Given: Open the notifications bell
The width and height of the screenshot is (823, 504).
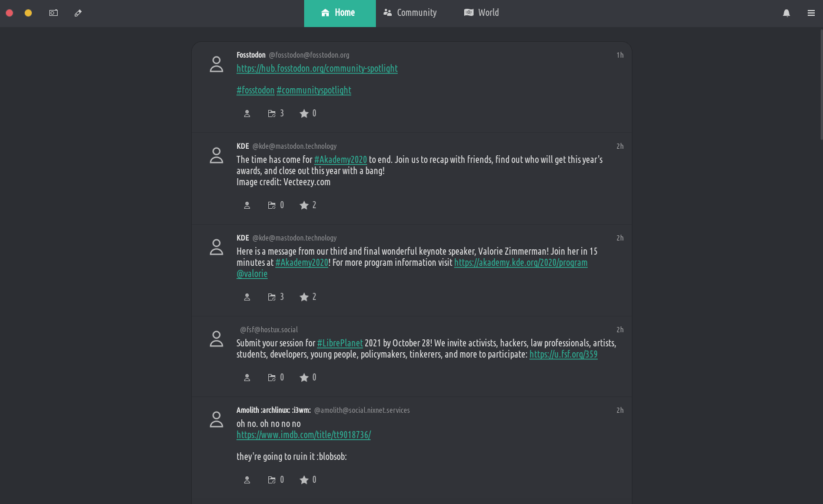Looking at the screenshot, I should coord(787,13).
